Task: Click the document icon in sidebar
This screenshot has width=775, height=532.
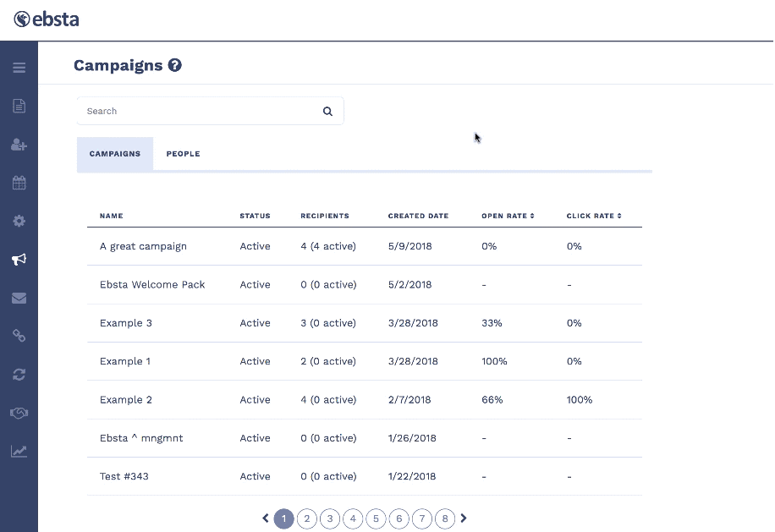Action: point(19,106)
